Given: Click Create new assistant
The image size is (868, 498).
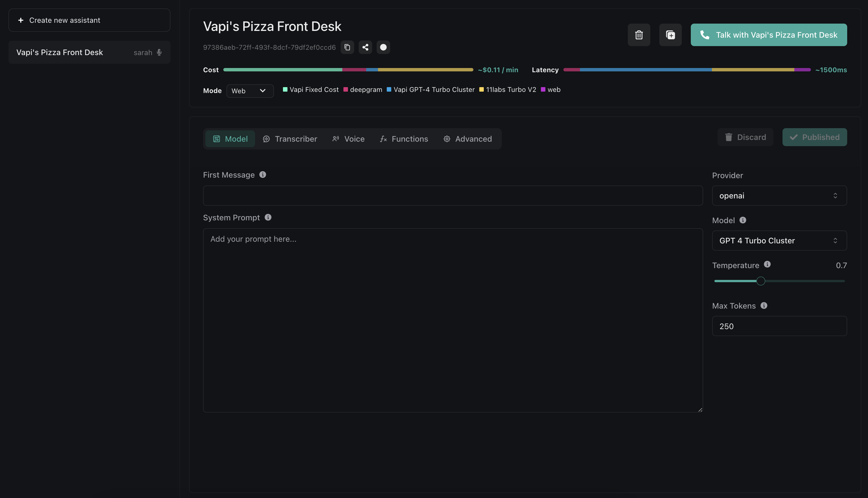Looking at the screenshot, I should [x=89, y=20].
